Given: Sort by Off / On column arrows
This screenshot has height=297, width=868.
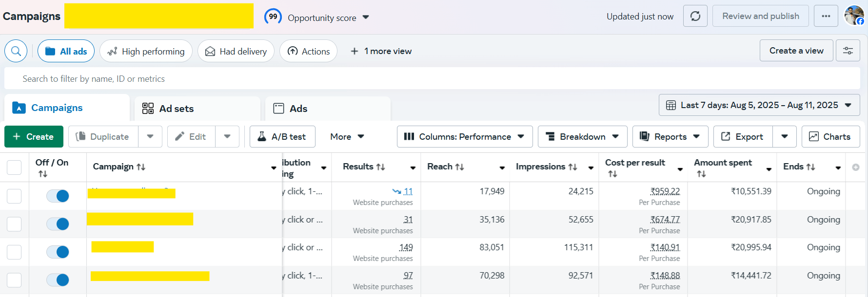Looking at the screenshot, I should coord(43,174).
